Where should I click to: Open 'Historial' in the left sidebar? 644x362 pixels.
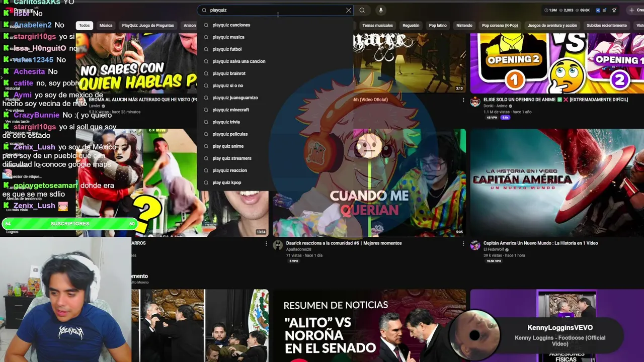tap(13, 88)
